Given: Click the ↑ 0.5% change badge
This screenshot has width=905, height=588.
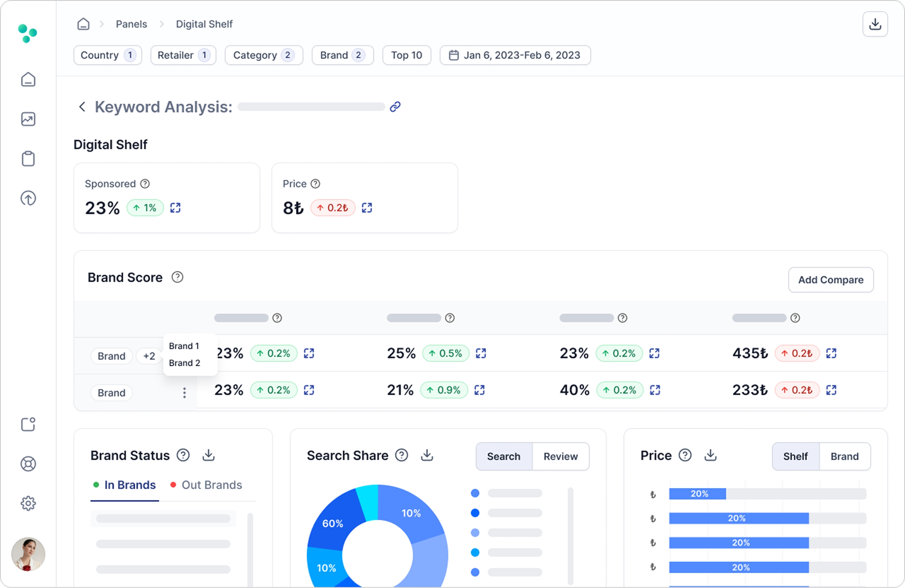Looking at the screenshot, I should click(446, 353).
